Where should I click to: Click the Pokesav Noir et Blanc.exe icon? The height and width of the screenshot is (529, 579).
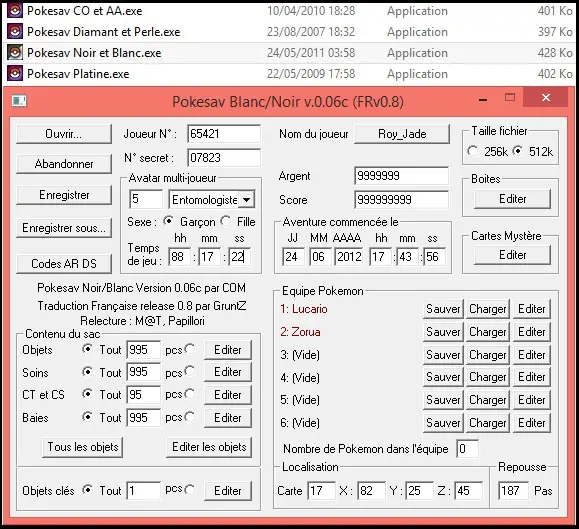15,53
